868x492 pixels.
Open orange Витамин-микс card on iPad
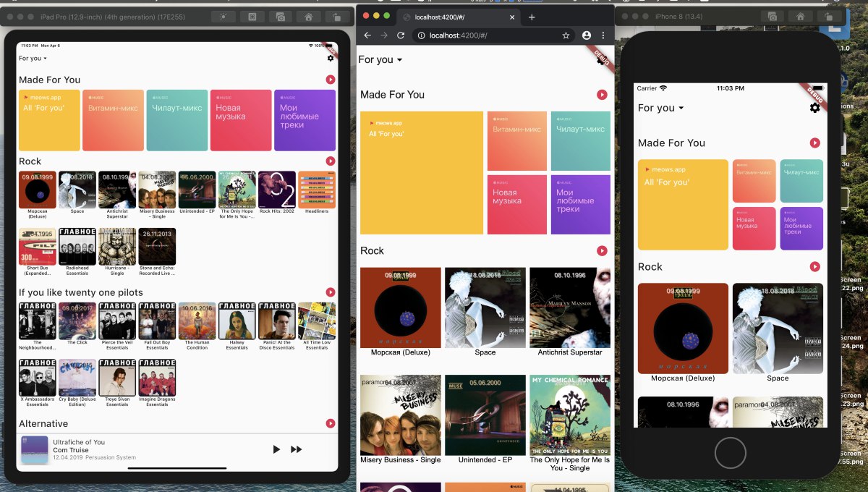(113, 120)
